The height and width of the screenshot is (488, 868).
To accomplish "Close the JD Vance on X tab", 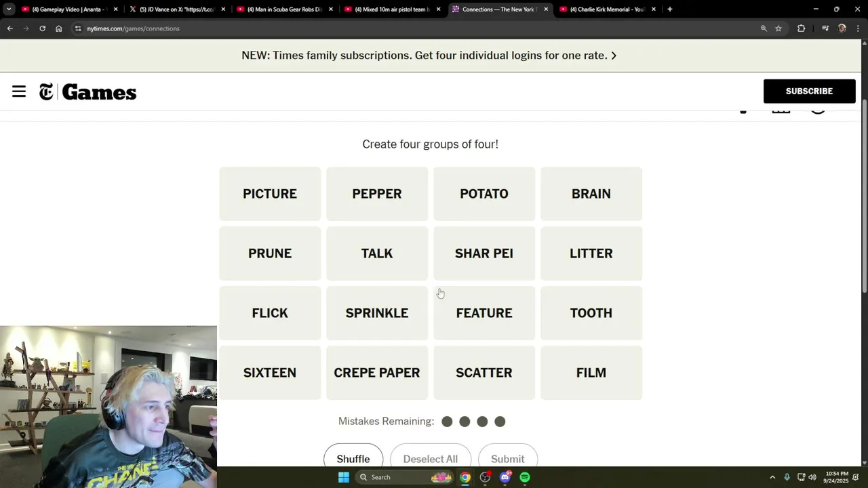I will (x=223, y=9).
